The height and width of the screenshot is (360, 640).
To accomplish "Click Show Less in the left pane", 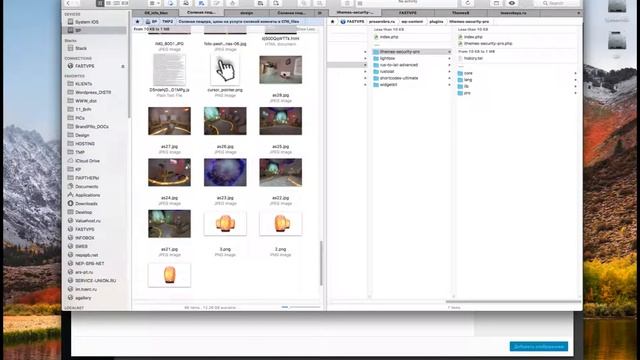I will (306, 29).
